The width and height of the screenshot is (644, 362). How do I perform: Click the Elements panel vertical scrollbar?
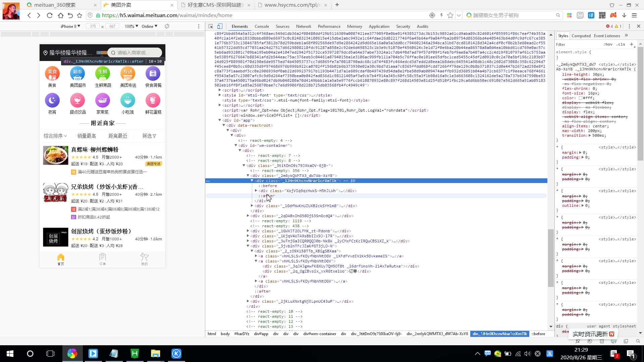551,258
